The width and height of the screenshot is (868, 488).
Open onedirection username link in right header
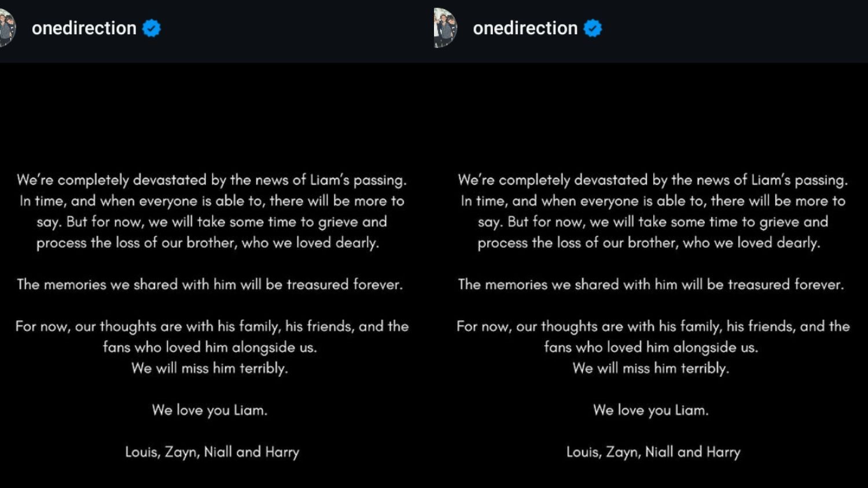(525, 28)
